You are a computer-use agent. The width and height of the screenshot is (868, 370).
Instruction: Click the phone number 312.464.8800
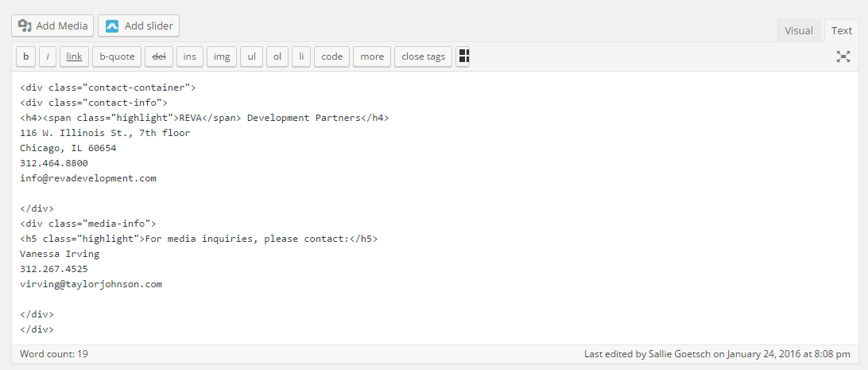(x=54, y=163)
